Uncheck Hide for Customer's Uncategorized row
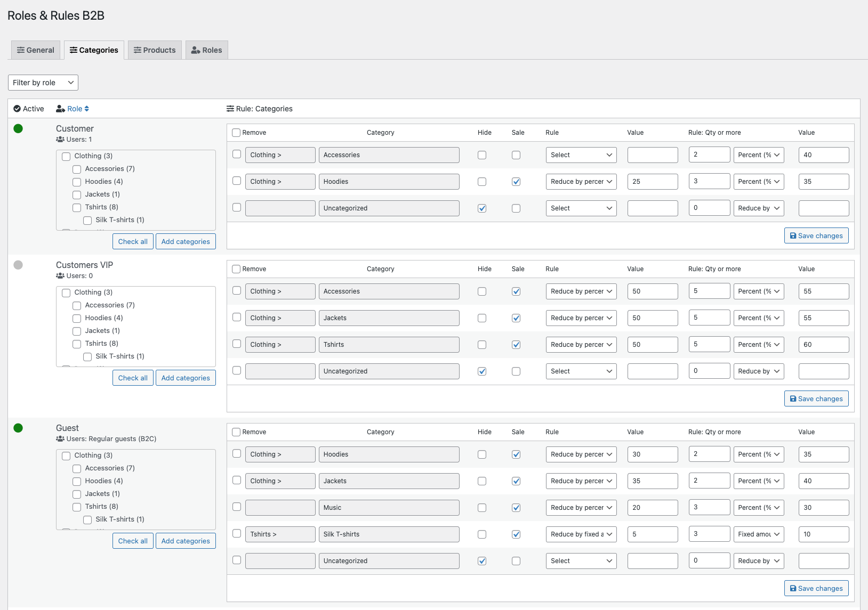868x610 pixels. (x=482, y=208)
